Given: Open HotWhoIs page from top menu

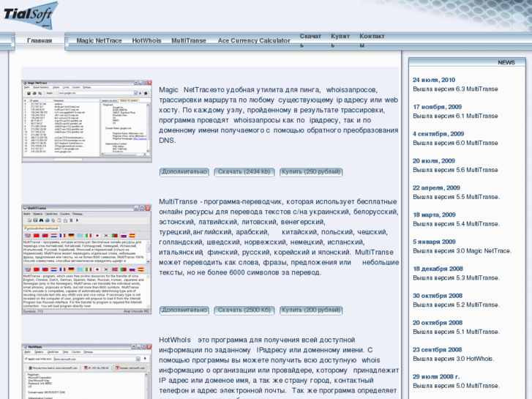Looking at the screenshot, I should [x=146, y=41].
